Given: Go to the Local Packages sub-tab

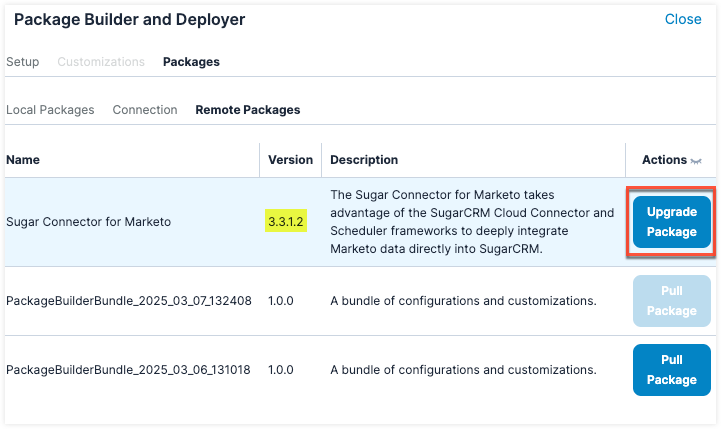Looking at the screenshot, I should pos(50,110).
